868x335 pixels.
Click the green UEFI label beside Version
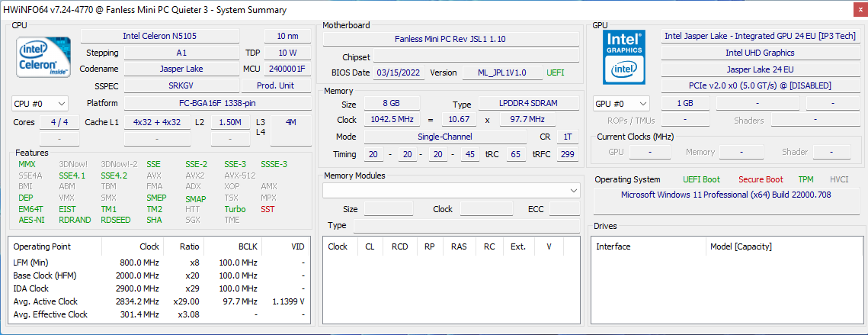click(x=556, y=72)
